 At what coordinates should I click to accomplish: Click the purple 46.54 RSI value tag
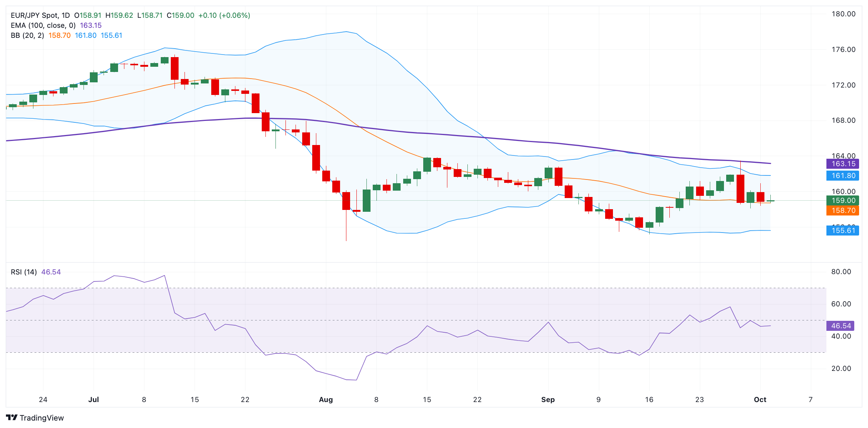pos(840,326)
